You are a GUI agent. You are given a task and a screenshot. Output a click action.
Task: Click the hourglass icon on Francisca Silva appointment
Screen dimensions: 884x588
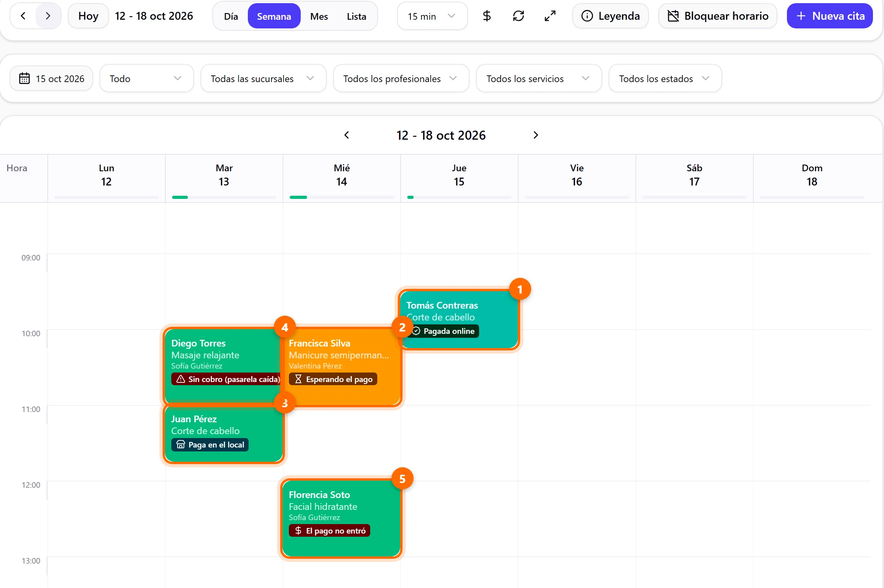coord(298,379)
